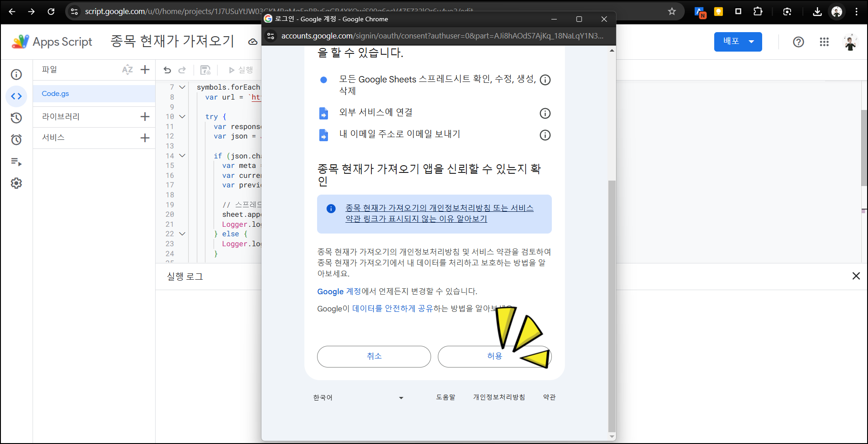Open project settings gear icon
Viewport: 868px width, 444px height.
coord(16,183)
